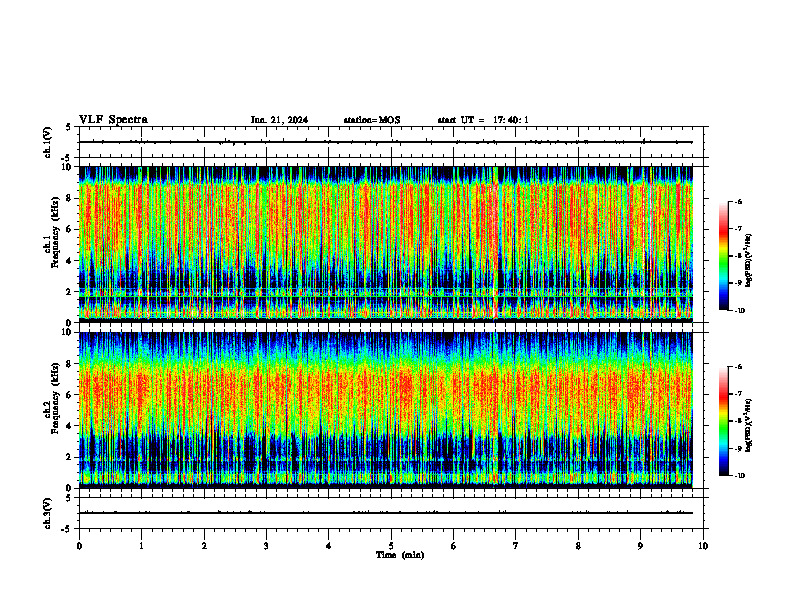Select the lower colorbar log(PSD) unit label
The width and height of the screenshot is (792, 612).
(x=749, y=425)
